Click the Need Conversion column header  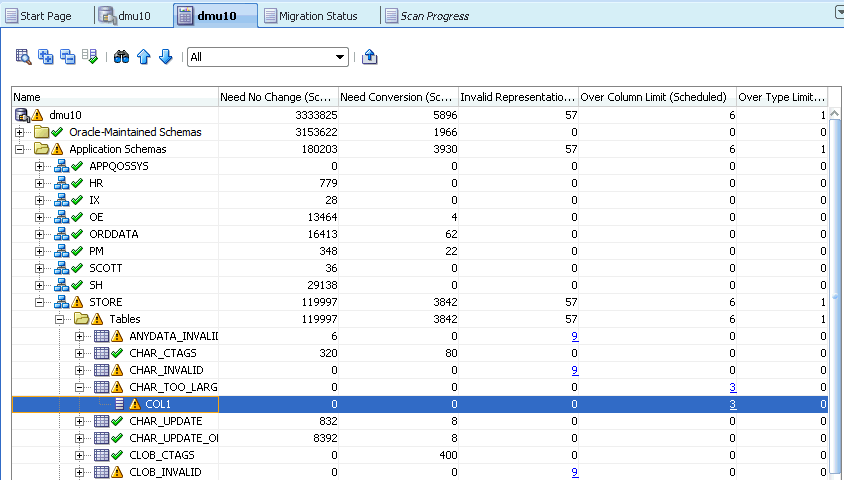[398, 97]
